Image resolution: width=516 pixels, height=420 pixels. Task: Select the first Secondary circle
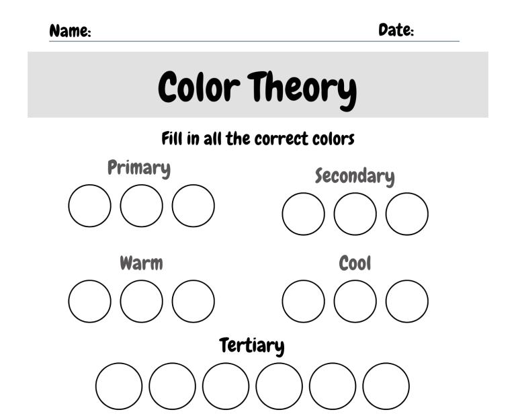[x=303, y=214]
